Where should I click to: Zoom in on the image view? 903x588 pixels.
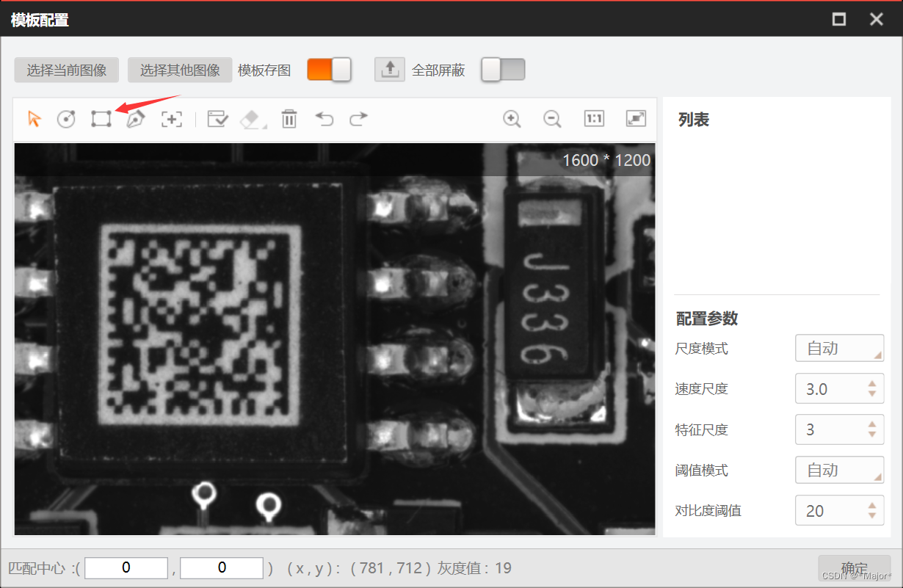coord(512,118)
